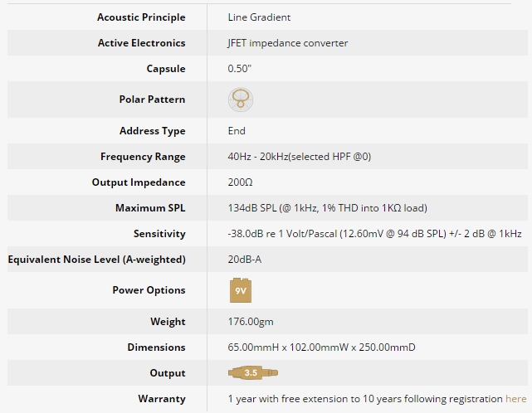This screenshot has height=413, width=532.
Task: Click the Polar Pattern label
Action: [x=152, y=100]
